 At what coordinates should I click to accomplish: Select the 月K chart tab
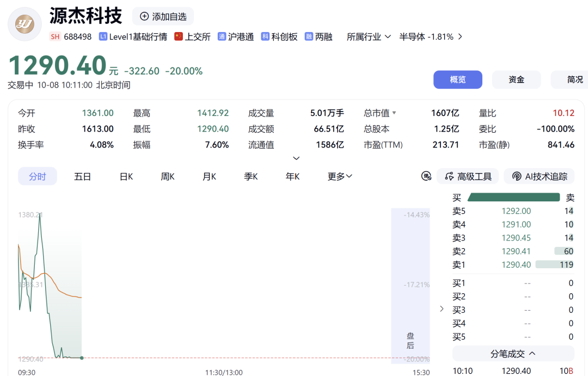pyautogui.click(x=209, y=176)
